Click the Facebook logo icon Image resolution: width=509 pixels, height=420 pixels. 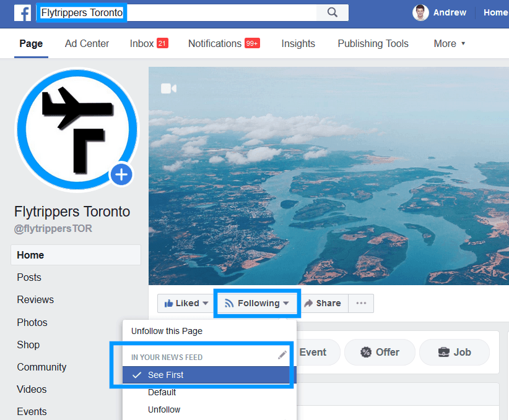click(22, 13)
